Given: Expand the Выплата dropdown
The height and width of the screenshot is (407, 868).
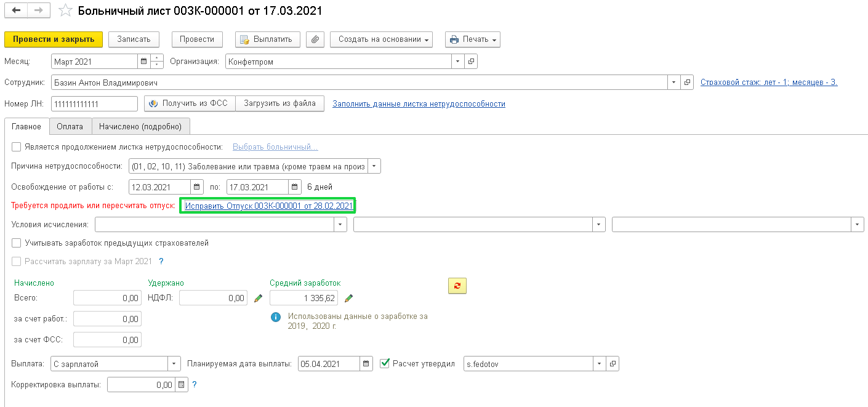Looking at the screenshot, I should pos(174,364).
